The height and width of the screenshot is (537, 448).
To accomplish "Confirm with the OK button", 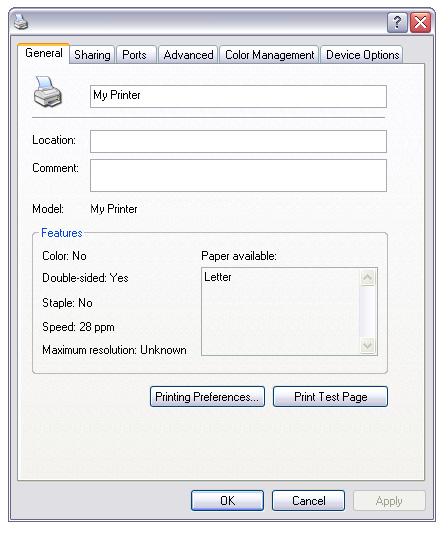I will pyautogui.click(x=227, y=500).
